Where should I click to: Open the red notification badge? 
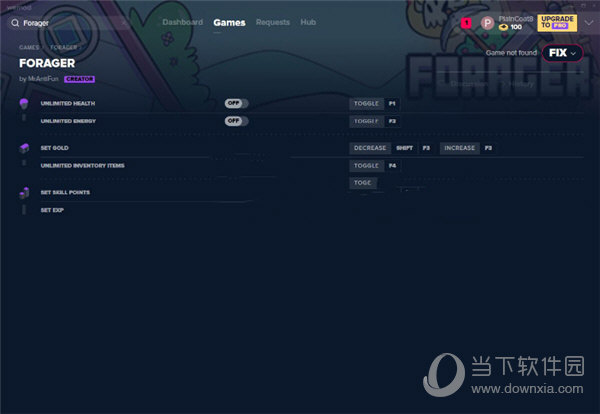(x=466, y=23)
